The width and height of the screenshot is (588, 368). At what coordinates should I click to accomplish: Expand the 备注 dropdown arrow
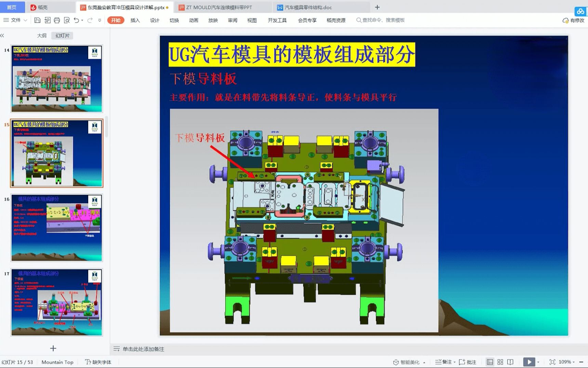pyautogui.click(x=455, y=363)
